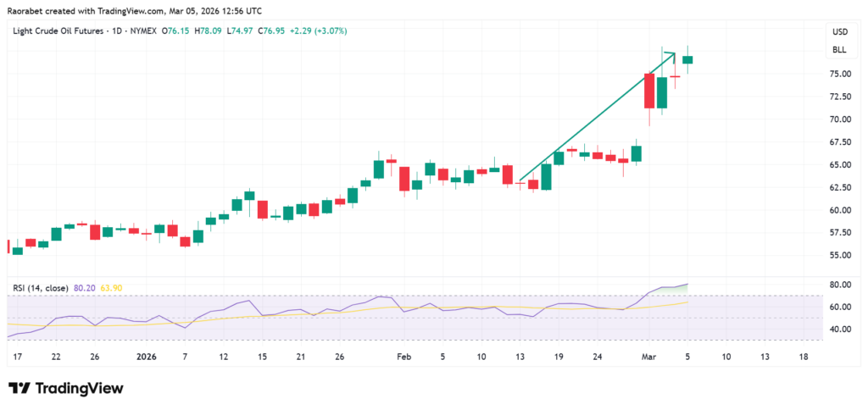Click the 55.00 price axis label
The image size is (868, 410).
coord(841,255)
